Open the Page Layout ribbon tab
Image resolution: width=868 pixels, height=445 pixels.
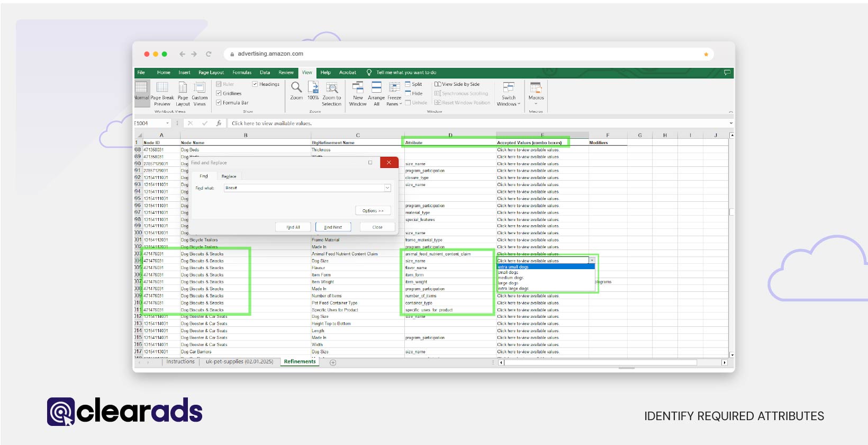[211, 73]
